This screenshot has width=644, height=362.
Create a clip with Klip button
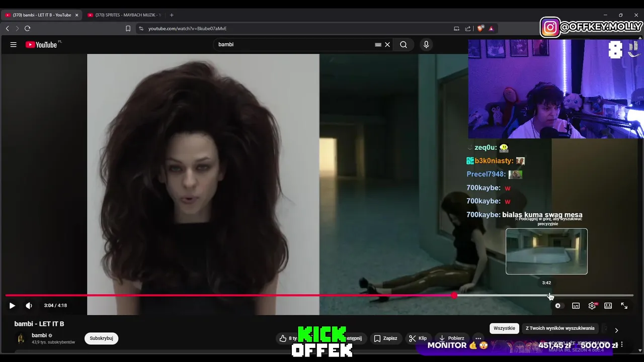click(418, 338)
